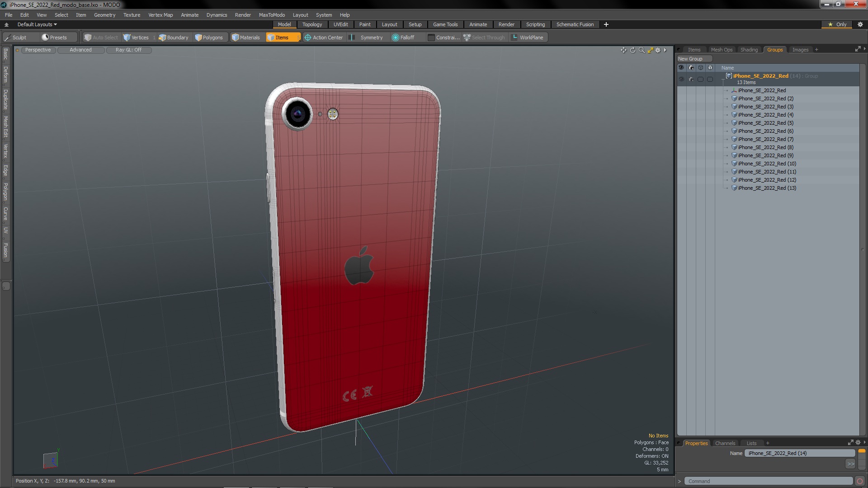Open the Groups panel side arrow menu

(x=864, y=49)
